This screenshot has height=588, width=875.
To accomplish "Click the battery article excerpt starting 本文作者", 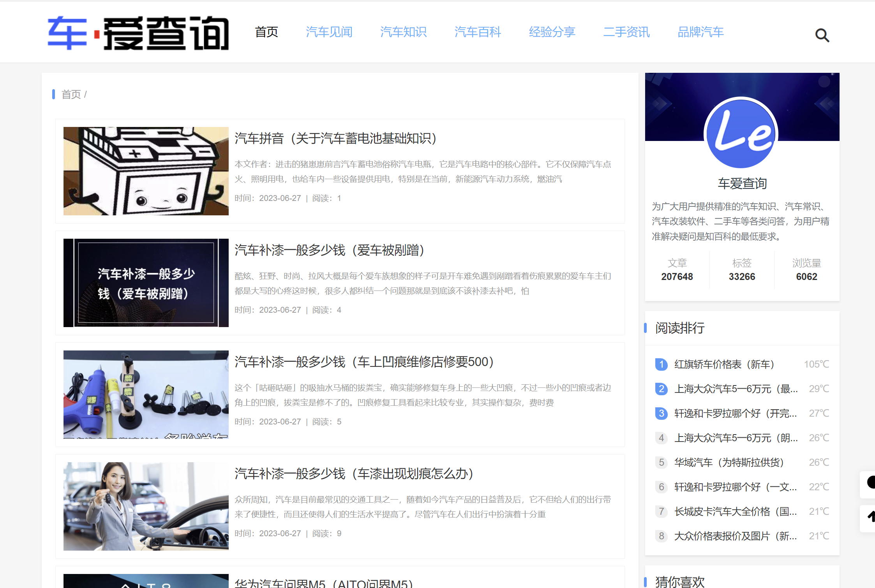I will [x=423, y=172].
